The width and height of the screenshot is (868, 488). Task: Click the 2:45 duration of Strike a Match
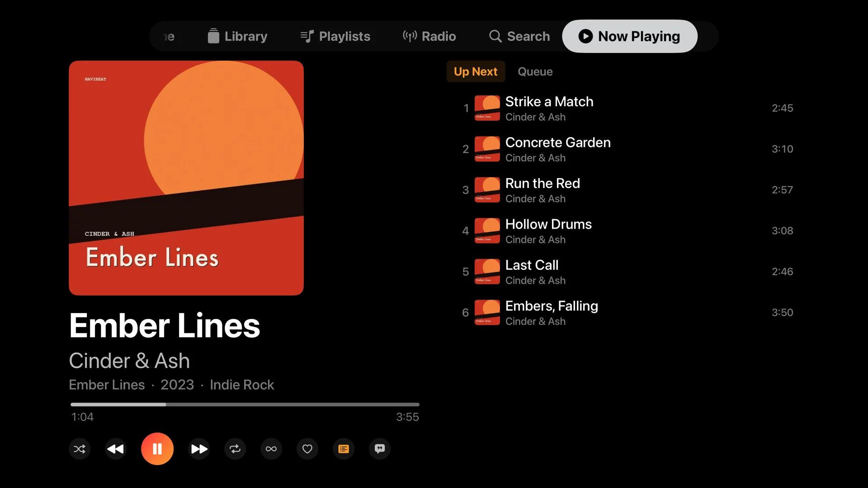point(782,108)
